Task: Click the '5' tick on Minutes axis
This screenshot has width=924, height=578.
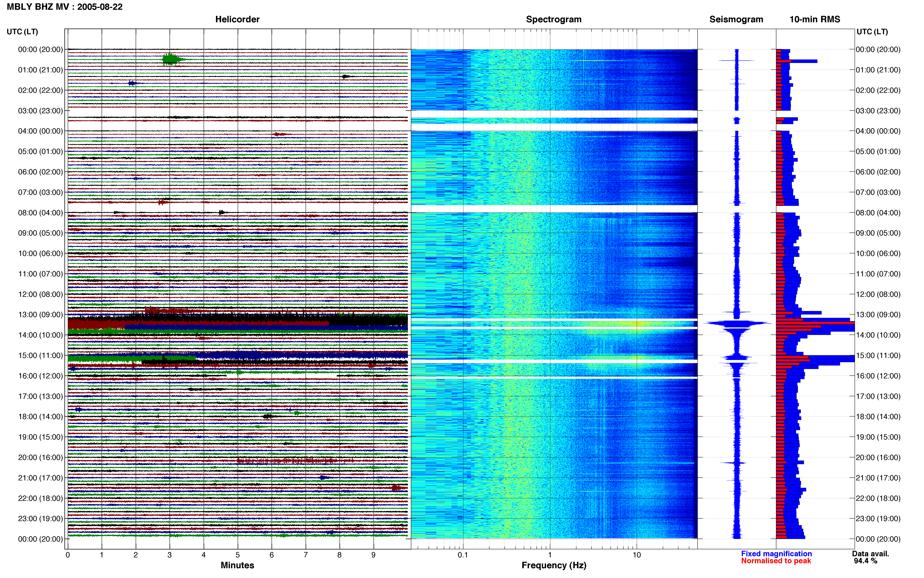Action: [238, 555]
